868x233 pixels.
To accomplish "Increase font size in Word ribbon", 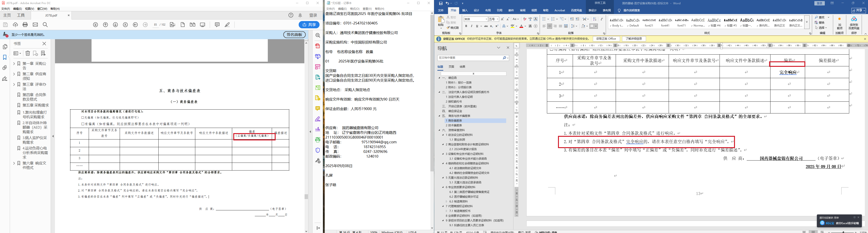I will 502,19.
